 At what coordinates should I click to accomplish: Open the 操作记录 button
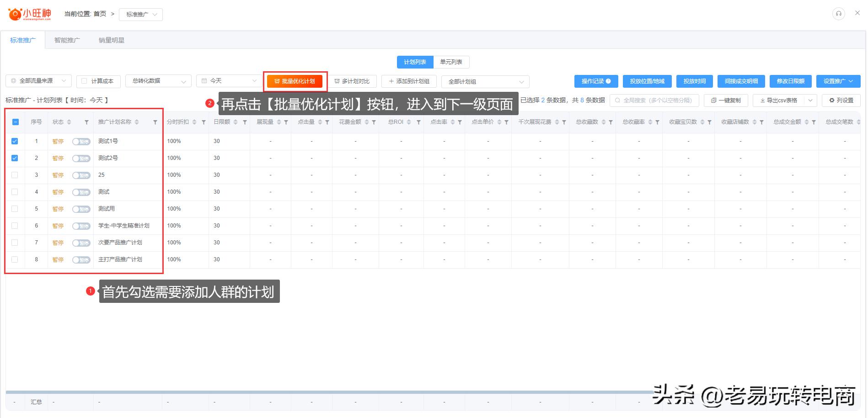click(596, 81)
